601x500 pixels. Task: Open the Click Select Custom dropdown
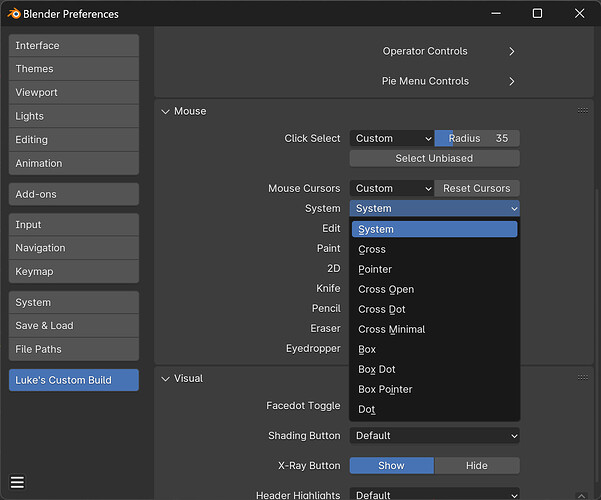(x=392, y=138)
